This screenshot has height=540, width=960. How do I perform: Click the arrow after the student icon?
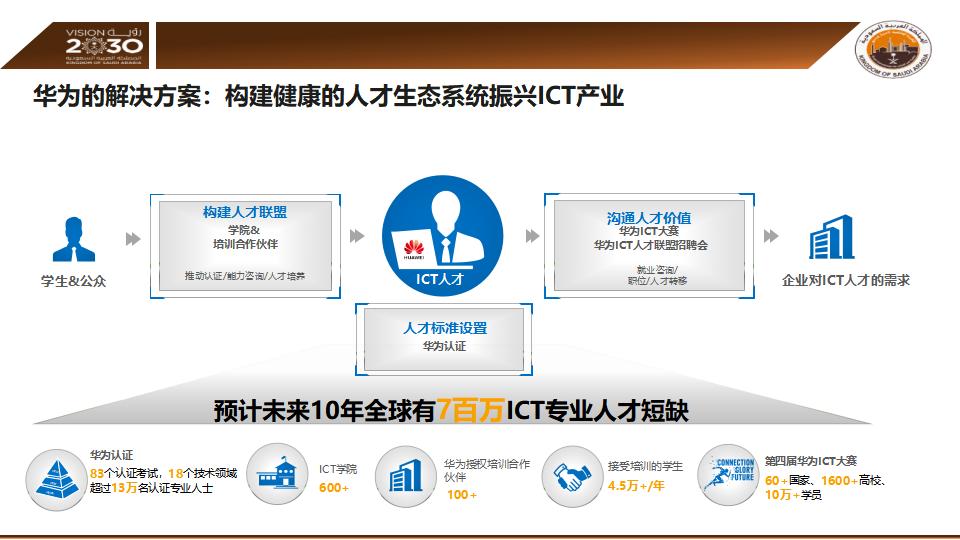133,239
